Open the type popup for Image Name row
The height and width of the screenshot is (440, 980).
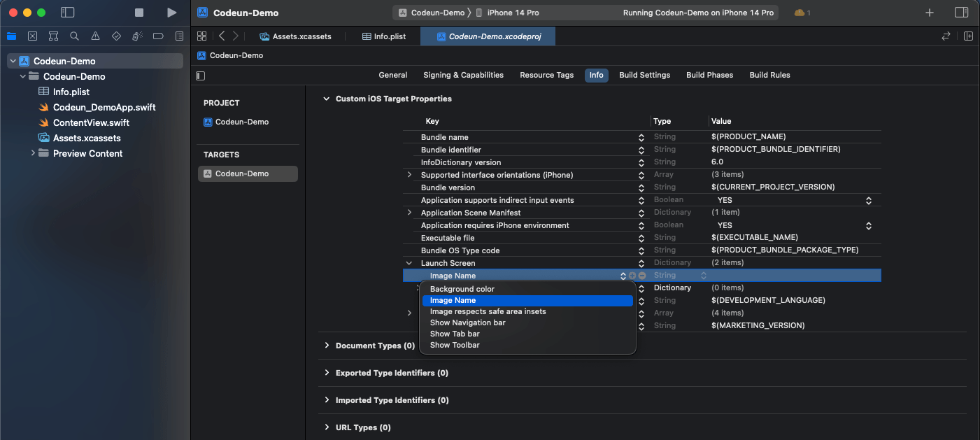[x=704, y=276]
